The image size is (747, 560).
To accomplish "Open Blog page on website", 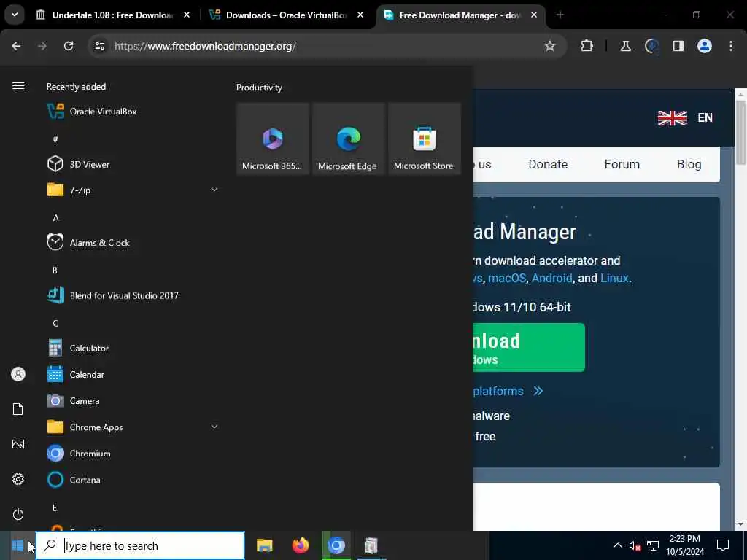I will (689, 164).
